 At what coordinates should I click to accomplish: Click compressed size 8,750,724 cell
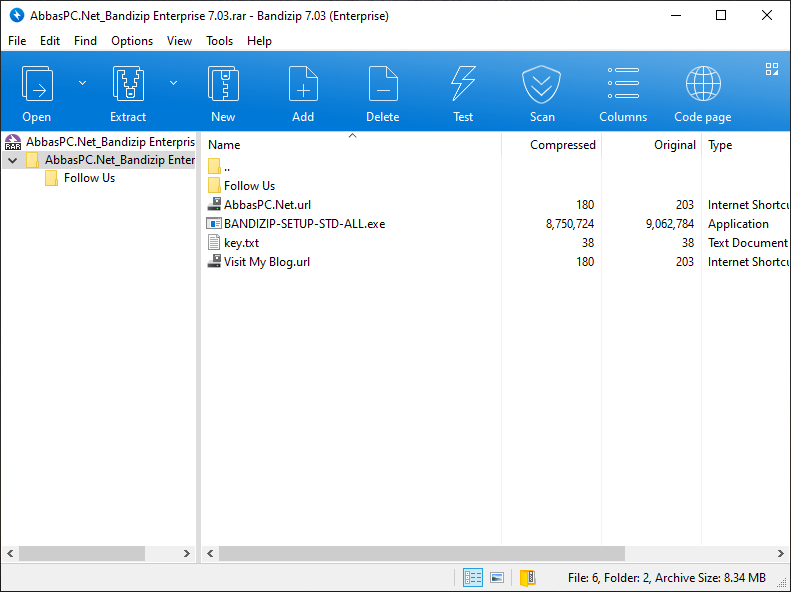click(x=570, y=224)
